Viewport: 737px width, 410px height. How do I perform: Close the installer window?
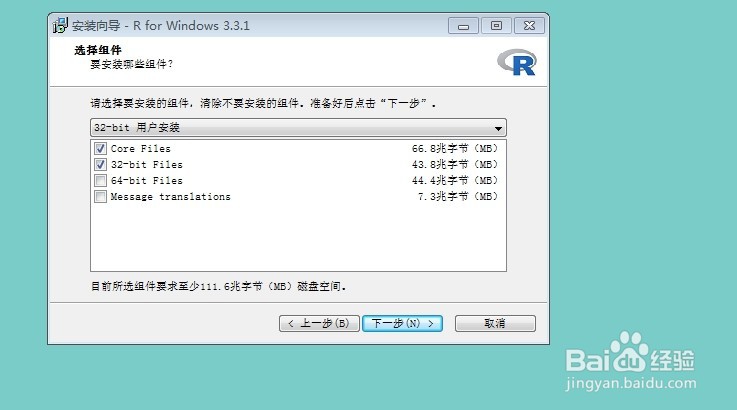coord(529,26)
